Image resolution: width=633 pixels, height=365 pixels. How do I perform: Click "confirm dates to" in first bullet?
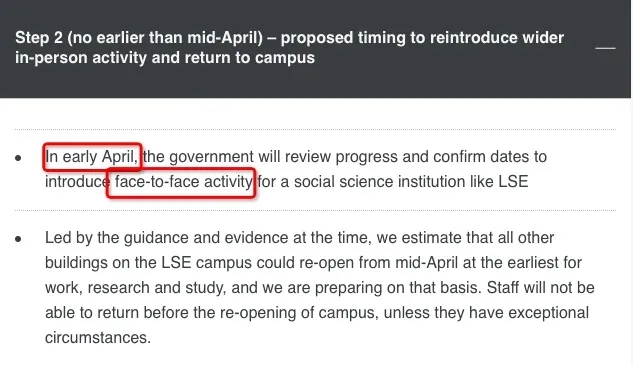tap(490, 157)
